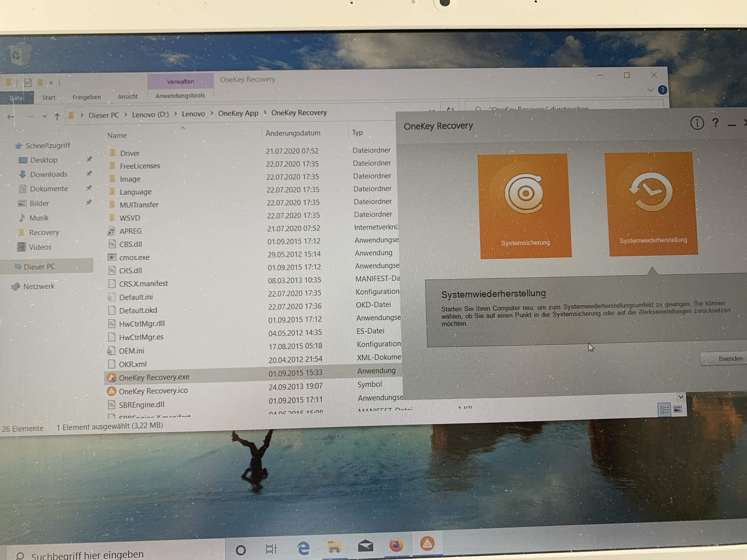Launch Firefox from the taskbar
The height and width of the screenshot is (560, 747).
click(x=396, y=545)
